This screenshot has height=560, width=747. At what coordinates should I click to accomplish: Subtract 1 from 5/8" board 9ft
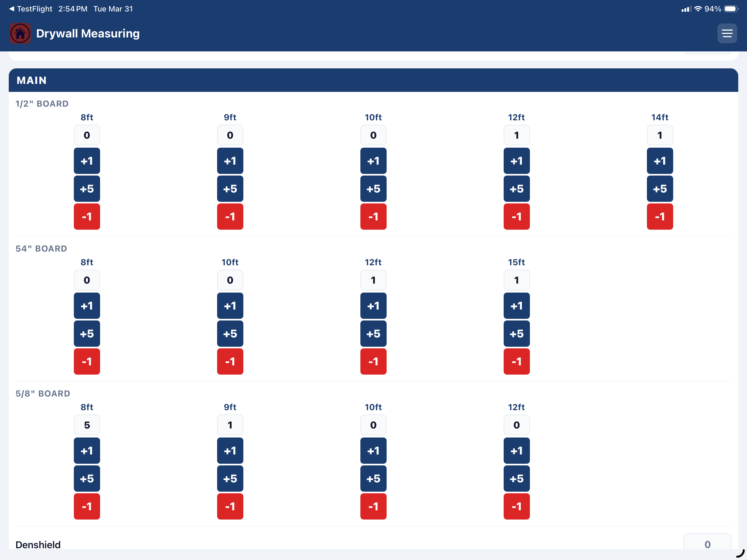pos(230,506)
